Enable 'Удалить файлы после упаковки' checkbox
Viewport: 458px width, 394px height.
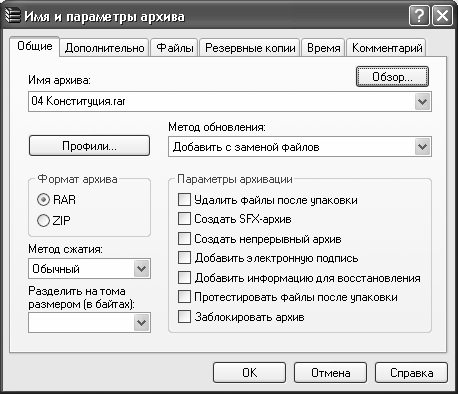[184, 200]
